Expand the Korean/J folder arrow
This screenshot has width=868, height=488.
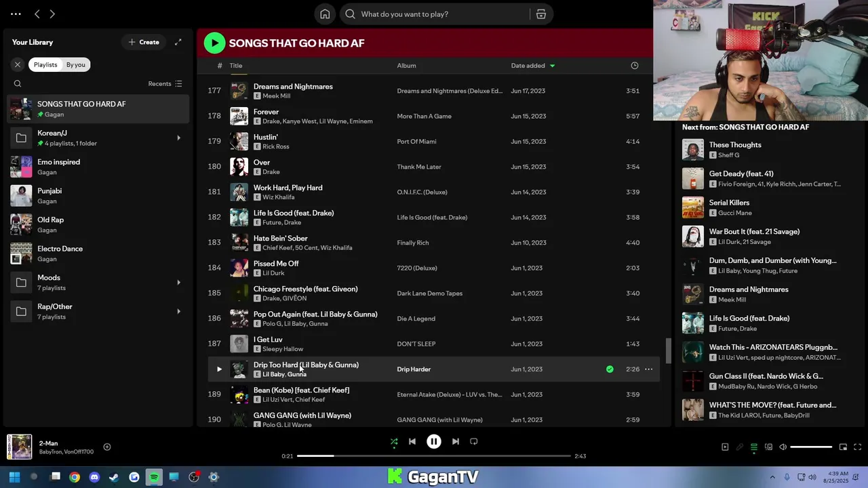pos(178,138)
